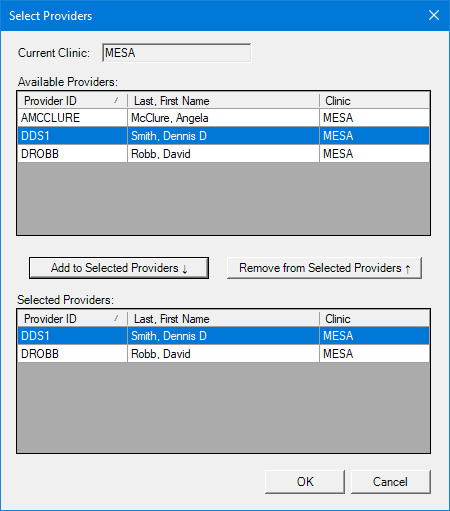
Task: Close the Select Providers window
Action: pyautogui.click(x=434, y=15)
